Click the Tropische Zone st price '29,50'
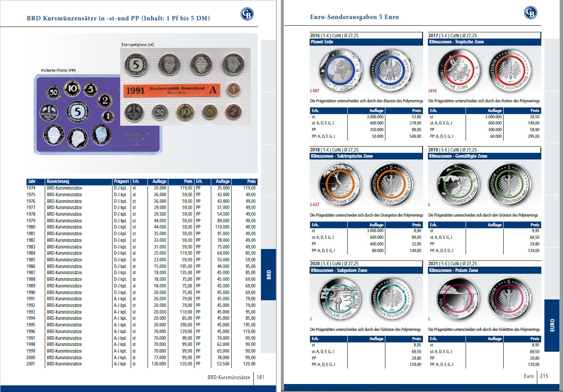Viewport: 563px width, 392px height. pyautogui.click(x=534, y=117)
